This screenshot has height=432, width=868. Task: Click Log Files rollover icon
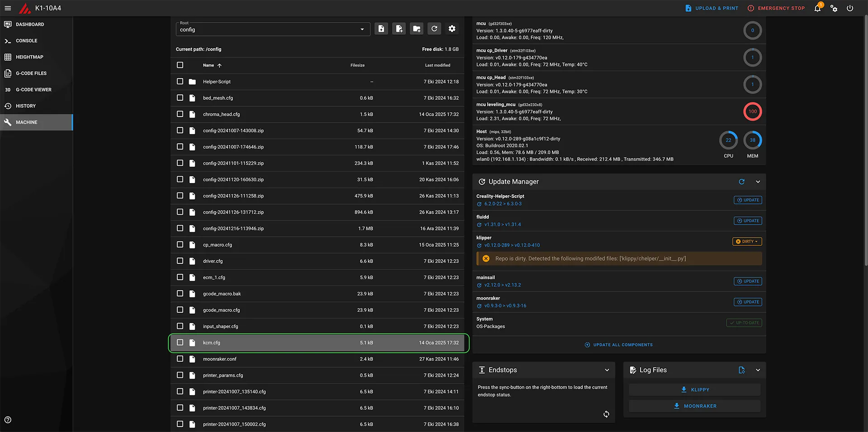click(741, 370)
